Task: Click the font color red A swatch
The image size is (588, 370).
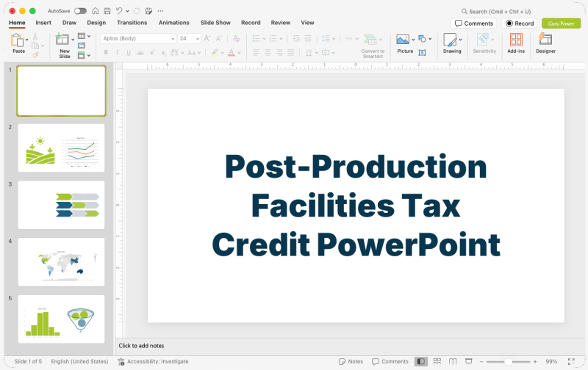Action: pos(232,53)
